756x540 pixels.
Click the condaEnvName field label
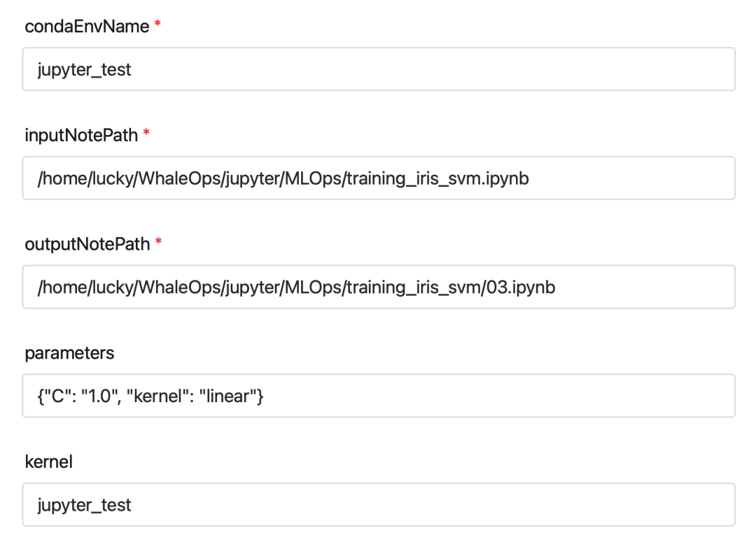click(x=87, y=27)
